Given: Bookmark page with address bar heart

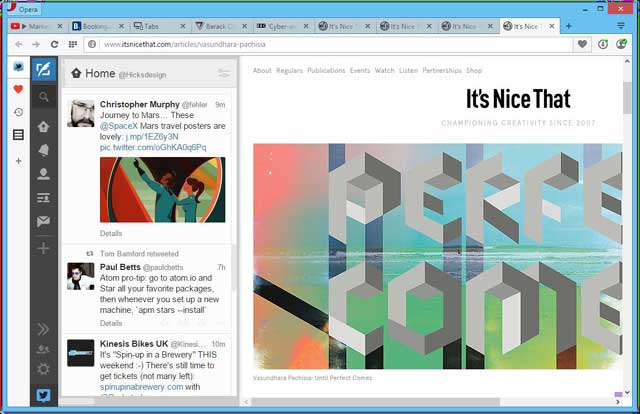Looking at the screenshot, I should (582, 44).
